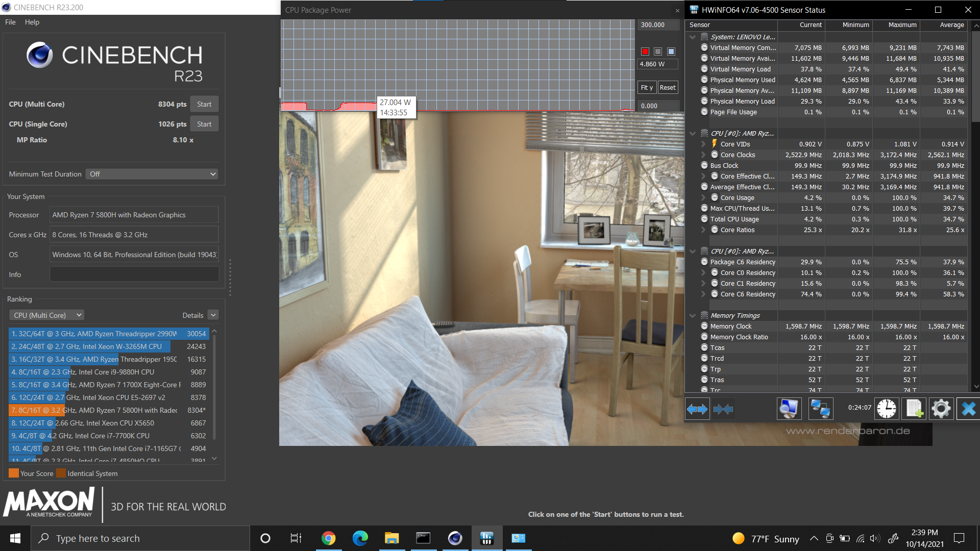The width and height of the screenshot is (980, 551).
Task: Toggle the red graph color box
Action: point(645,52)
